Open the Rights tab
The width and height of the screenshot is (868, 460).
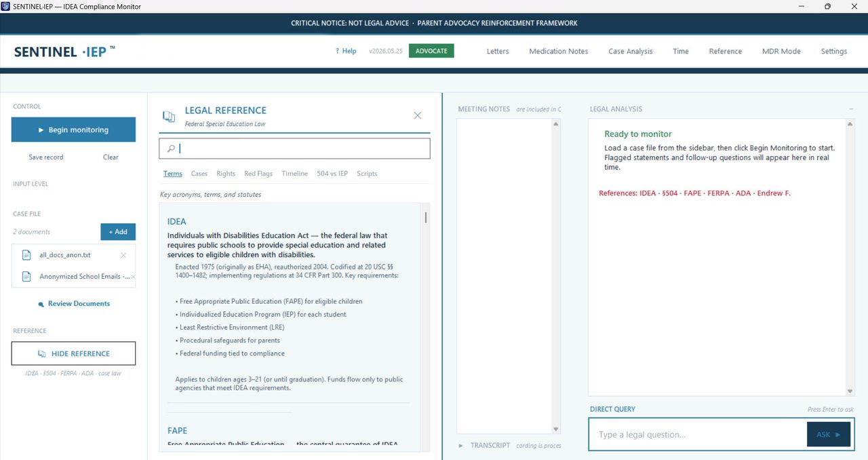[226, 174]
